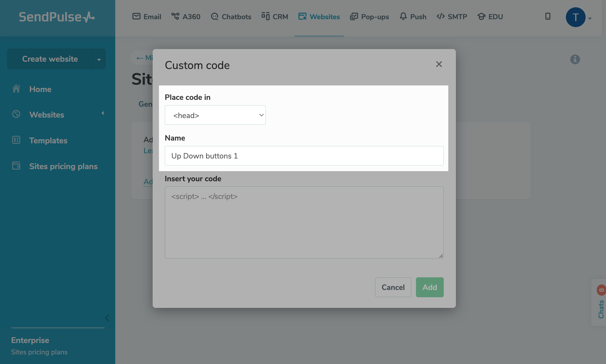Click the A360 automation icon
Screen dimensions: 606x364
point(176,16)
